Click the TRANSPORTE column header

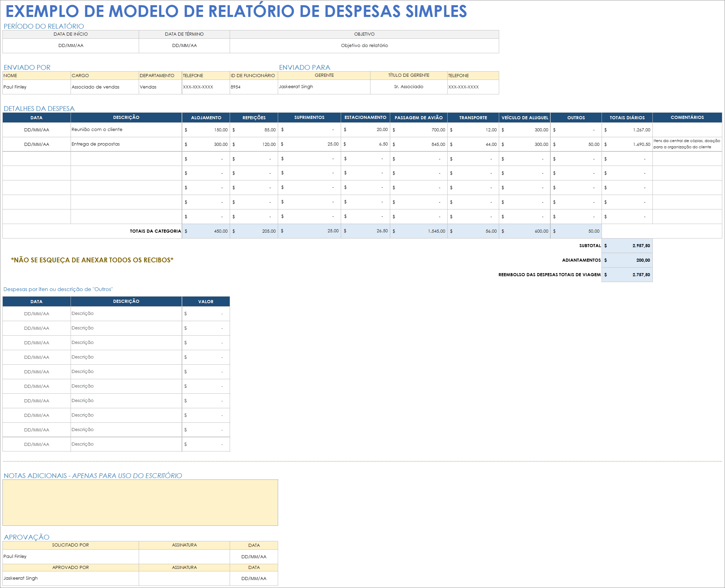tap(473, 118)
